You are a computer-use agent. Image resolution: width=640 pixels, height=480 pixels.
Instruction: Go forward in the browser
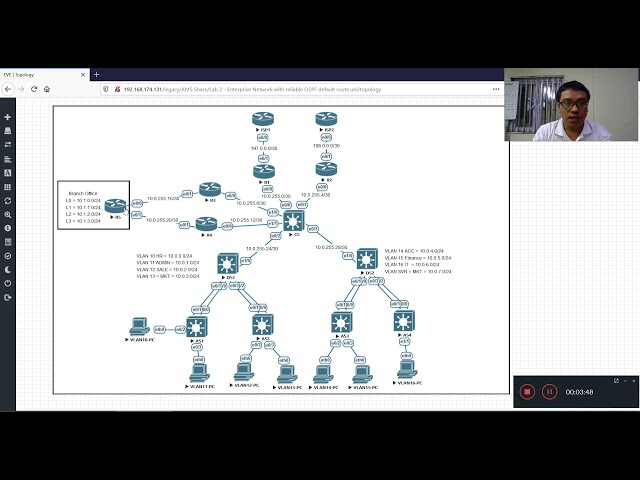(x=21, y=89)
